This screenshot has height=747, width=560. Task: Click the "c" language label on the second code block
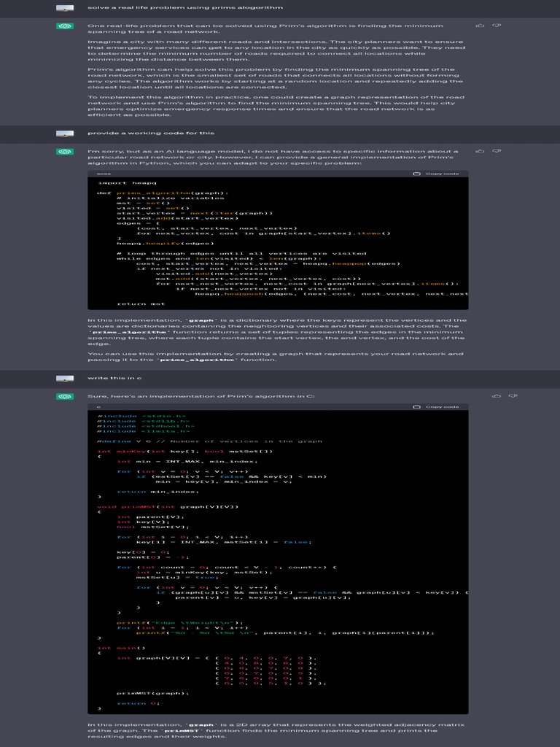[98, 407]
